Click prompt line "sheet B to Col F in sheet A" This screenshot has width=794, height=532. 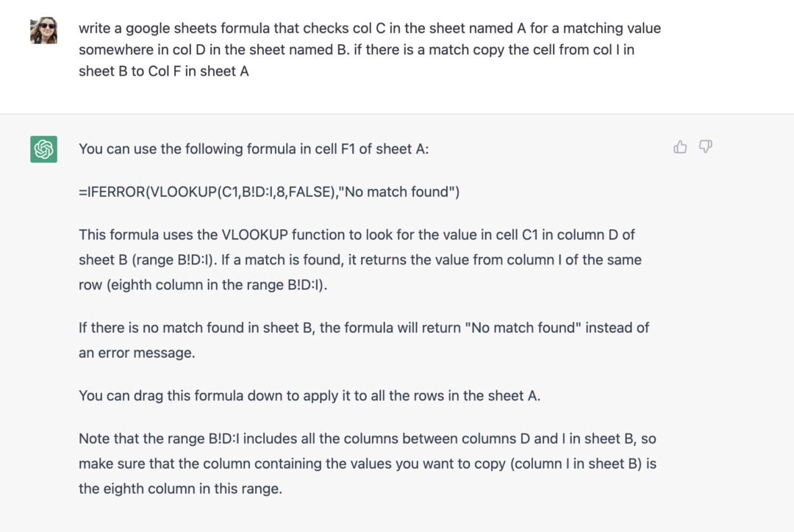163,72
